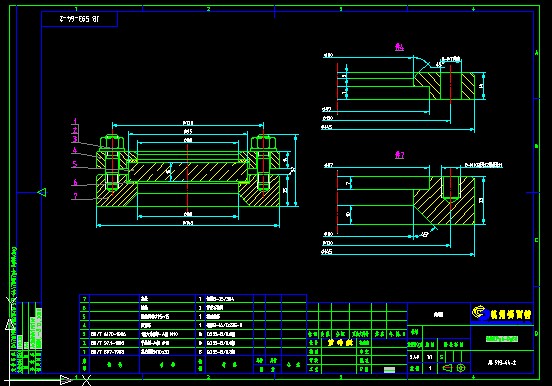Select magenta balloon number 3 callout
Viewport: 552px width, 386px height.
point(75,139)
